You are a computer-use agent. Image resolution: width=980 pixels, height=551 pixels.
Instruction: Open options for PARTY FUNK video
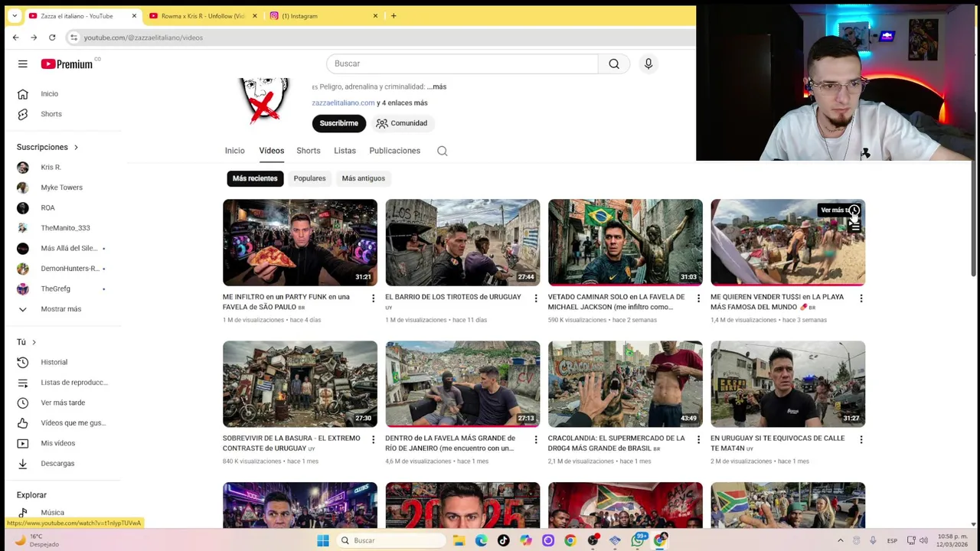(x=373, y=298)
